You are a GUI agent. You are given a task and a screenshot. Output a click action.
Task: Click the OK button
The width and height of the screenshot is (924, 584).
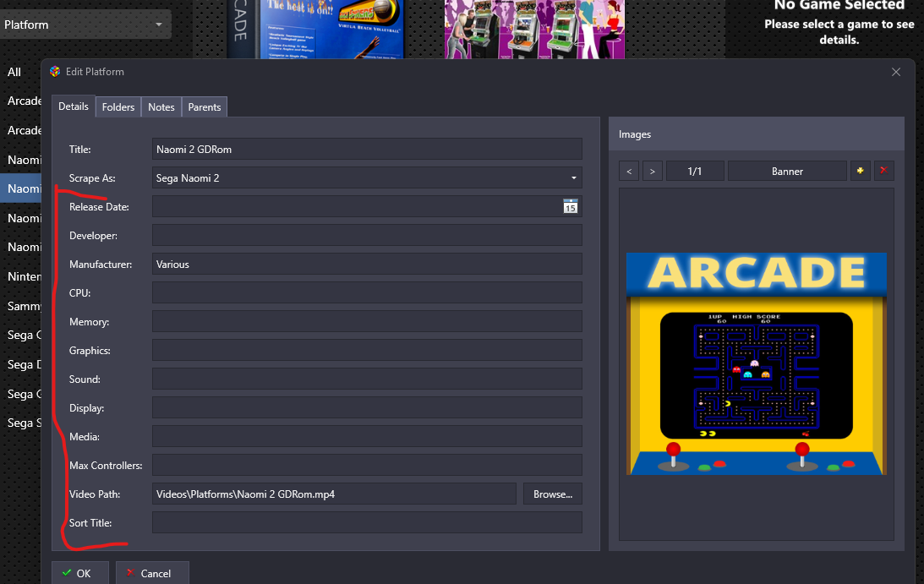80,573
